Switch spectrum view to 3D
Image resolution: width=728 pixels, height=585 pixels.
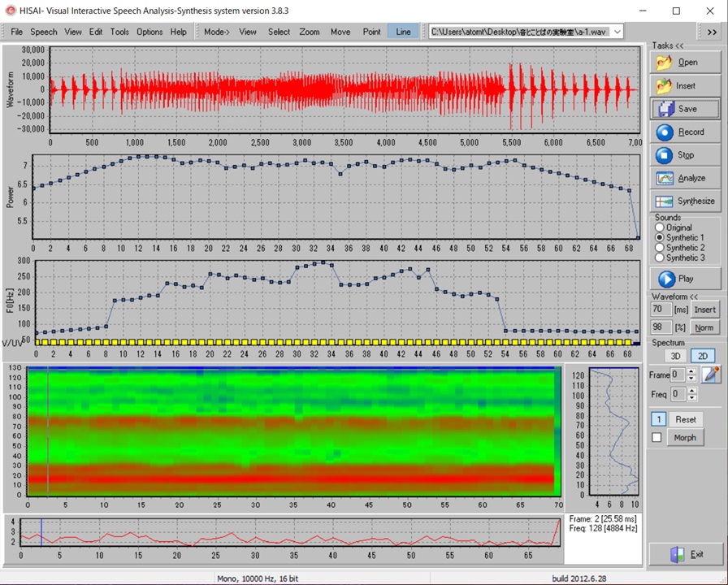(x=674, y=356)
